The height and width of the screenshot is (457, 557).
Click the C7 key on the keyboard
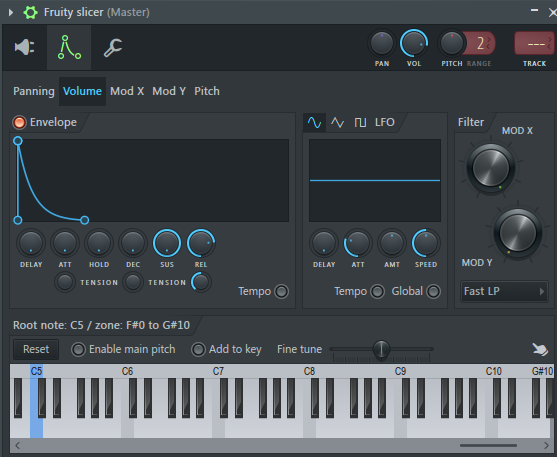click(x=218, y=428)
